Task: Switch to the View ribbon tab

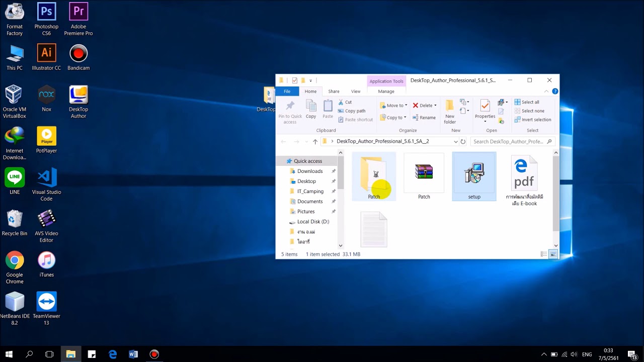Action: coord(356,92)
